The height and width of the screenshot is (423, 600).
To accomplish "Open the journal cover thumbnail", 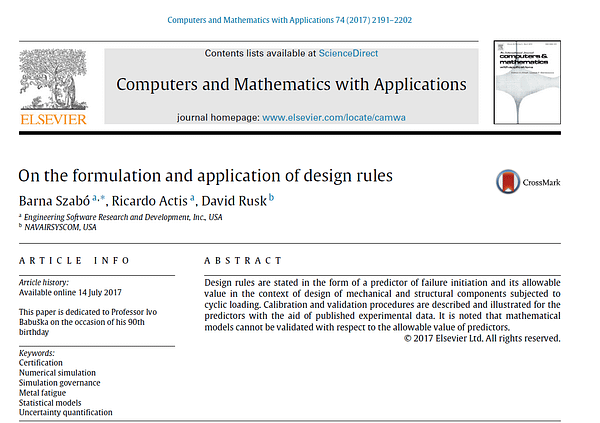I will click(527, 82).
